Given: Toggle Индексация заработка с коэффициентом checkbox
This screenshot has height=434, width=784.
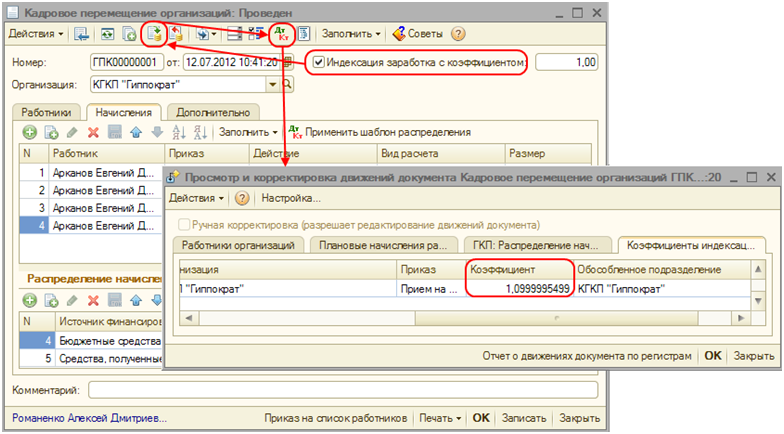Looking at the screenshot, I should click(x=319, y=62).
